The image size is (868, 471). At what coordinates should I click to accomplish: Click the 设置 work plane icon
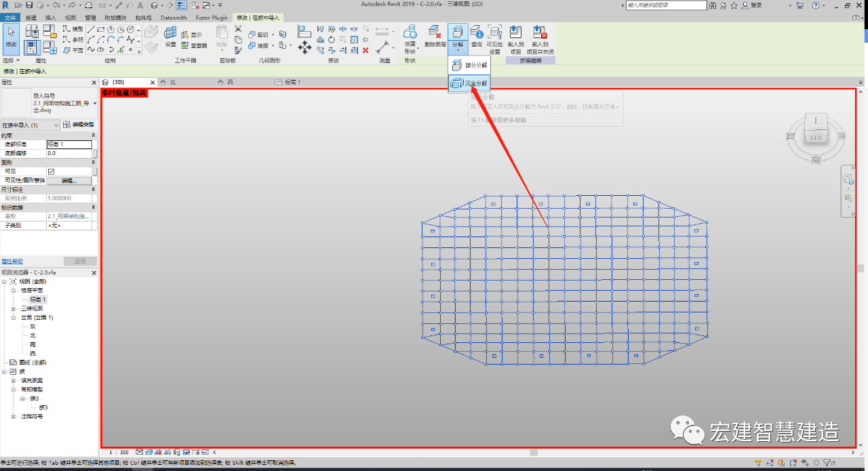pos(170,36)
